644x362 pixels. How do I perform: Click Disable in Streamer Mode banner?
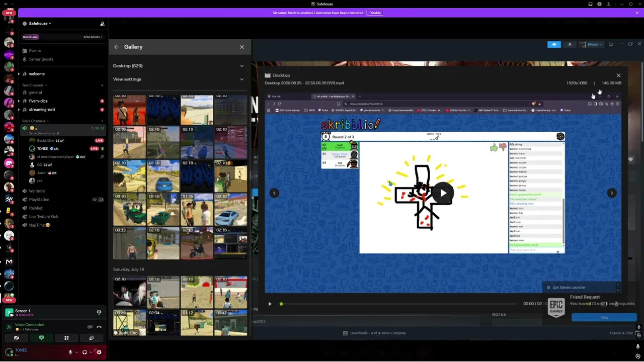[375, 13]
